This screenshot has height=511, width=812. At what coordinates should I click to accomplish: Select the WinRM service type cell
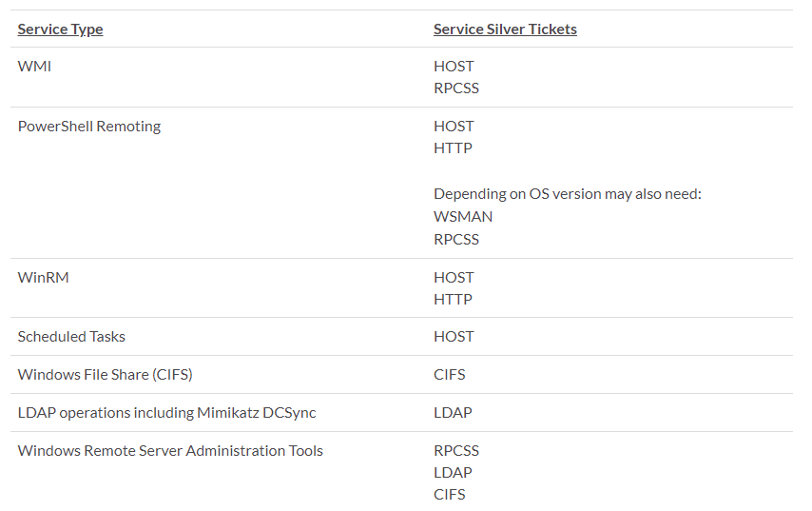point(44,277)
